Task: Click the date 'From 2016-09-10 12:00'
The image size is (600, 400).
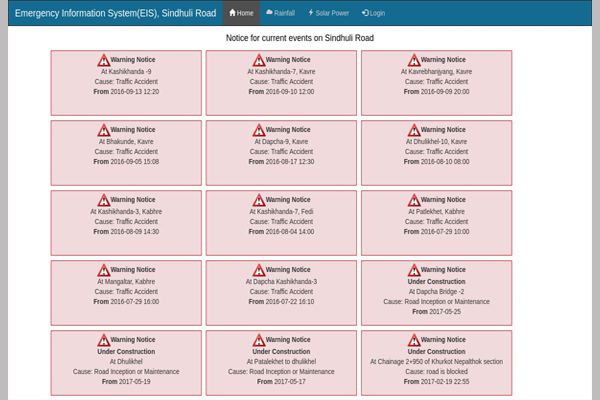Action: coord(281,91)
